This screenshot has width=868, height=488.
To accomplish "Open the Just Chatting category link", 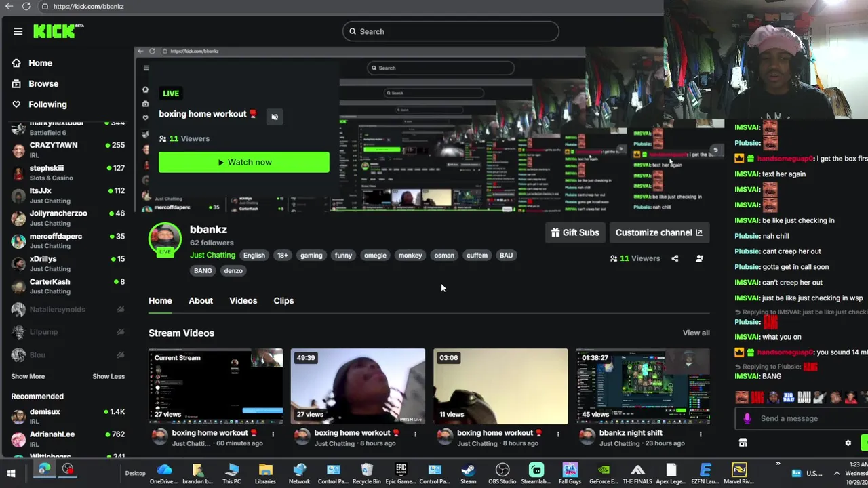I will pos(212,256).
